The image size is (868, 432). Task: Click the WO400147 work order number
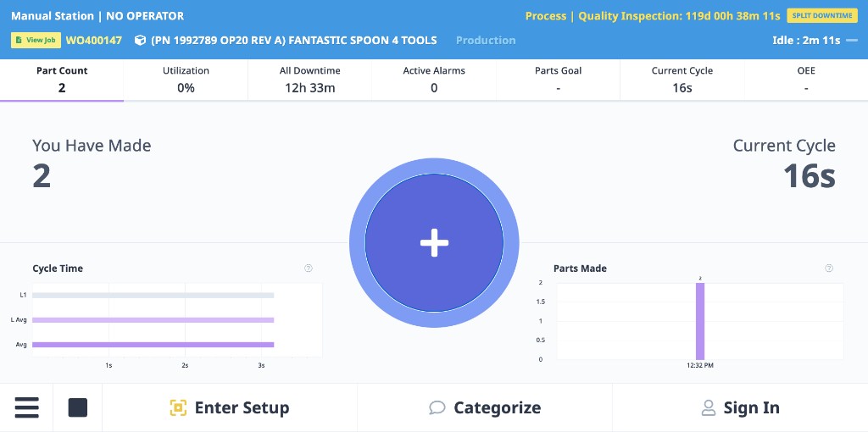(94, 40)
